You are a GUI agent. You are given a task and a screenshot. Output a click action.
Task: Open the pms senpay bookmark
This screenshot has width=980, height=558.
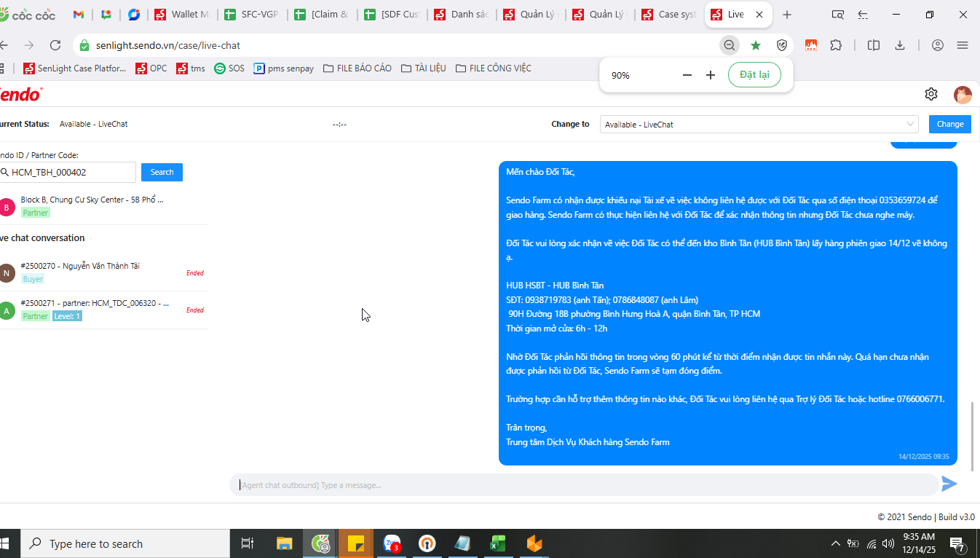click(x=284, y=68)
